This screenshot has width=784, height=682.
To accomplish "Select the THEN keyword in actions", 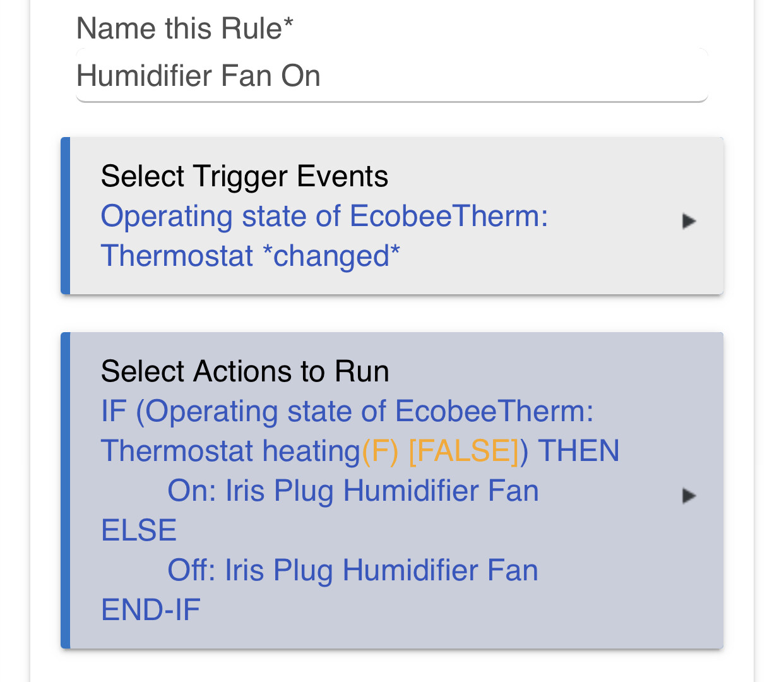I will pyautogui.click(x=579, y=451).
